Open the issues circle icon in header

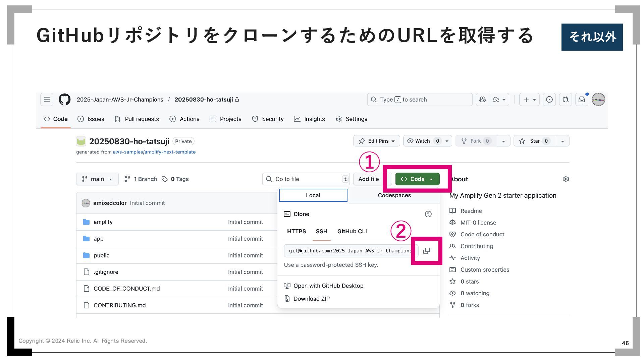(x=549, y=100)
